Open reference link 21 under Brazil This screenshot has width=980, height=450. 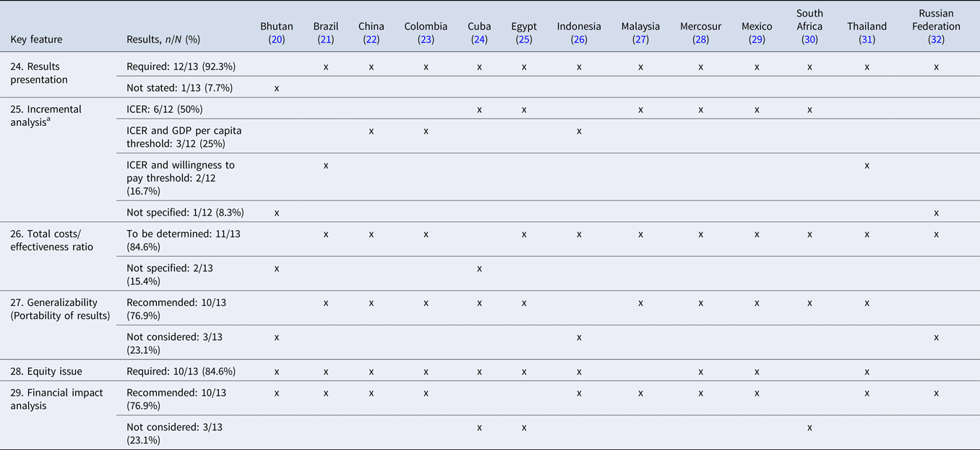(326, 40)
